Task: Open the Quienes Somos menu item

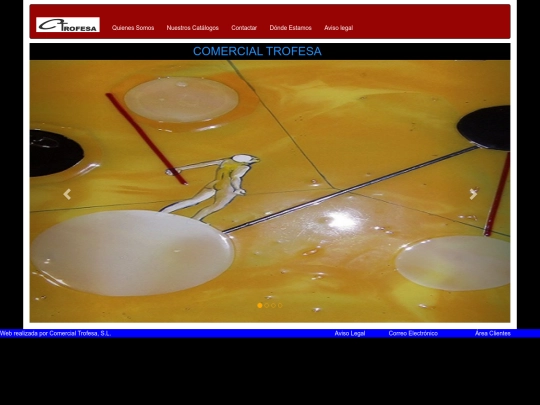Action: (x=133, y=28)
